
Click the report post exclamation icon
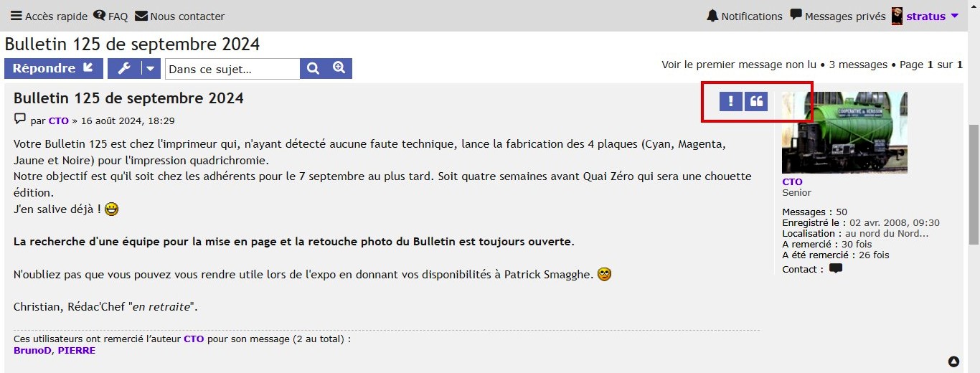point(730,101)
